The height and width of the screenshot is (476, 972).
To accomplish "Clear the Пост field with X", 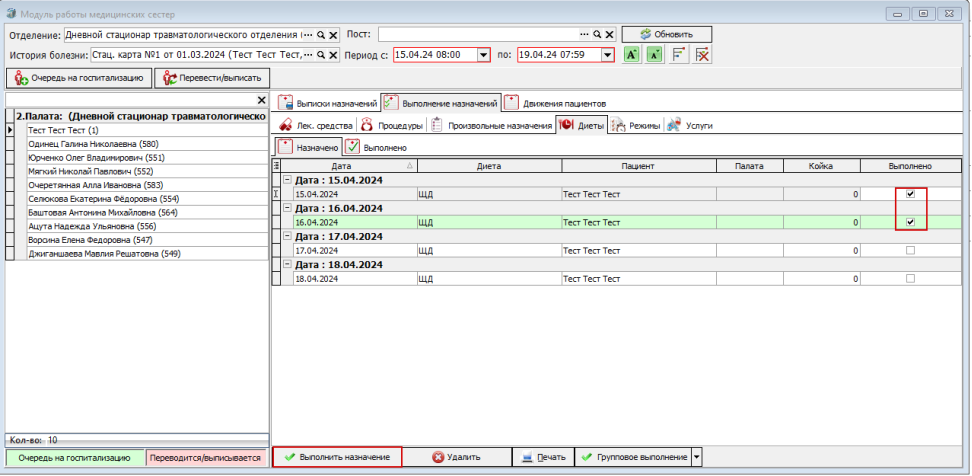I will (x=609, y=35).
